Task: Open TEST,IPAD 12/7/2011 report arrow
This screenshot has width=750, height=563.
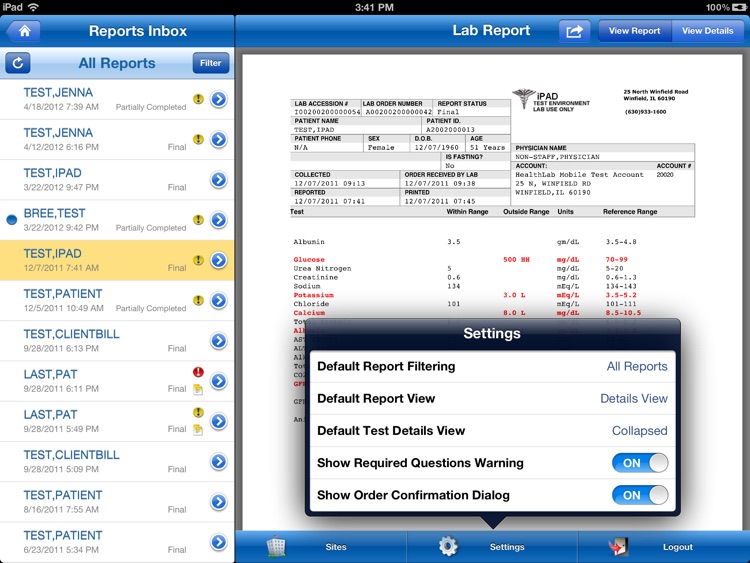Action: click(x=219, y=260)
